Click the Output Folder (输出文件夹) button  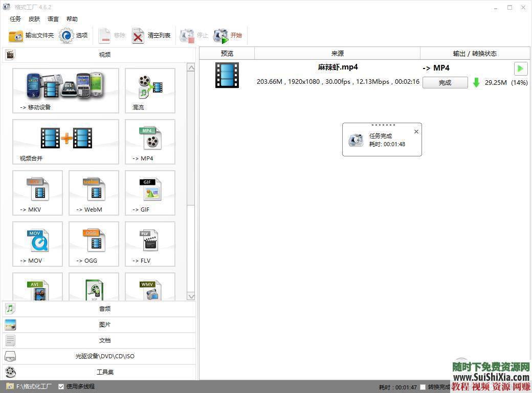(x=32, y=36)
